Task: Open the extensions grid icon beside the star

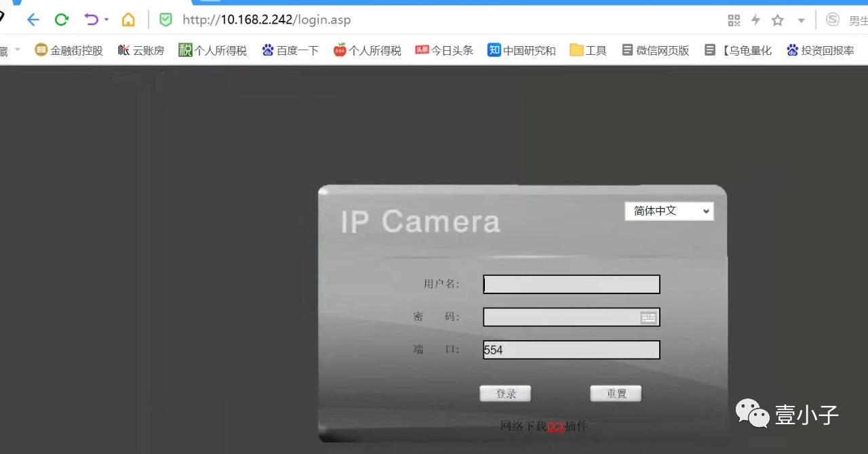Action: [x=733, y=20]
